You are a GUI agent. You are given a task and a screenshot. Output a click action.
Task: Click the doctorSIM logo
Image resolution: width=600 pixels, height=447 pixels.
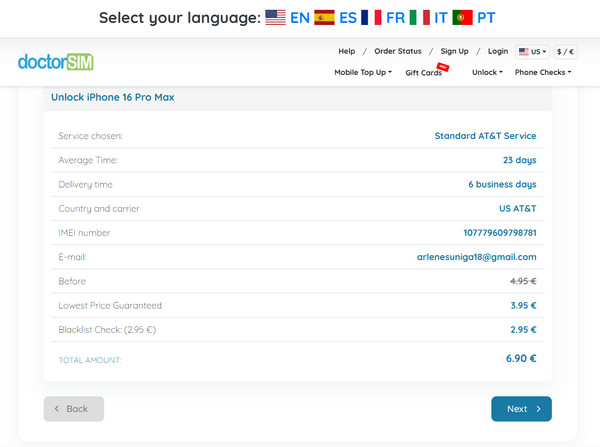tap(55, 62)
